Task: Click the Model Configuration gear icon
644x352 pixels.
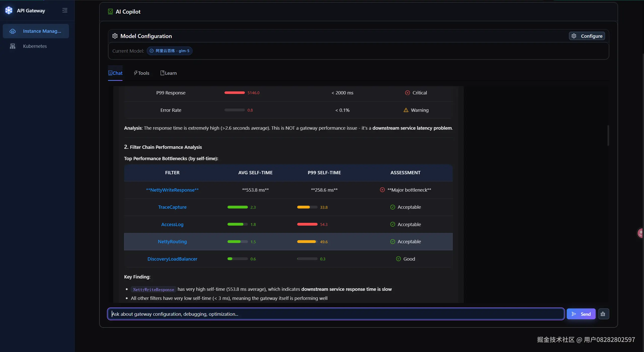Action: (x=115, y=36)
